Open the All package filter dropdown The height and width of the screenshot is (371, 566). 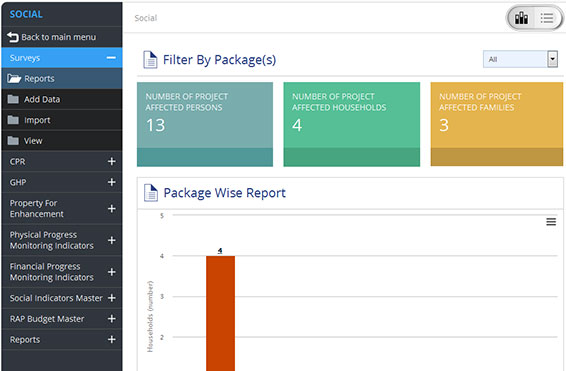(520, 59)
